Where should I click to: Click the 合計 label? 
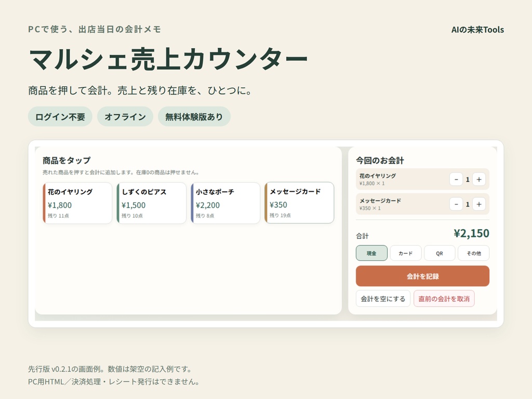click(x=362, y=236)
